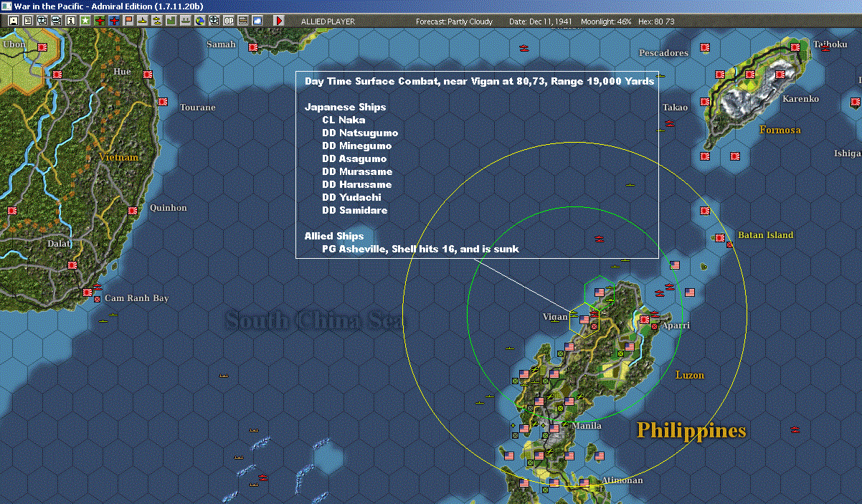
Task: Select Japanese base flag next to Samah
Action: [253, 47]
